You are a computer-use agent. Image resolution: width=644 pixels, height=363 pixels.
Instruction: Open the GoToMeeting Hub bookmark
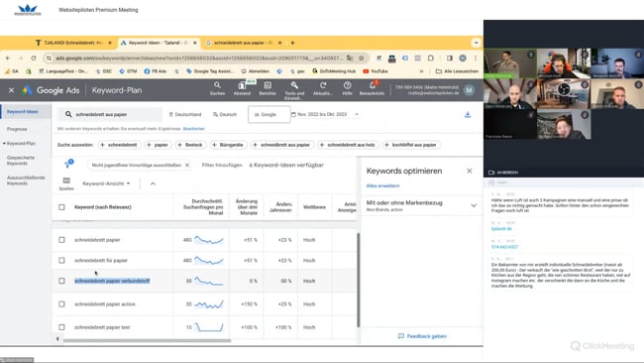pos(334,71)
